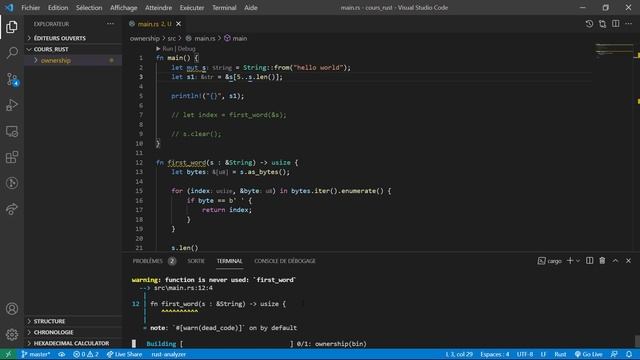Switch to CONSOLE DE DÉBOGAGE tab
The height and width of the screenshot is (360, 640).
click(x=285, y=261)
